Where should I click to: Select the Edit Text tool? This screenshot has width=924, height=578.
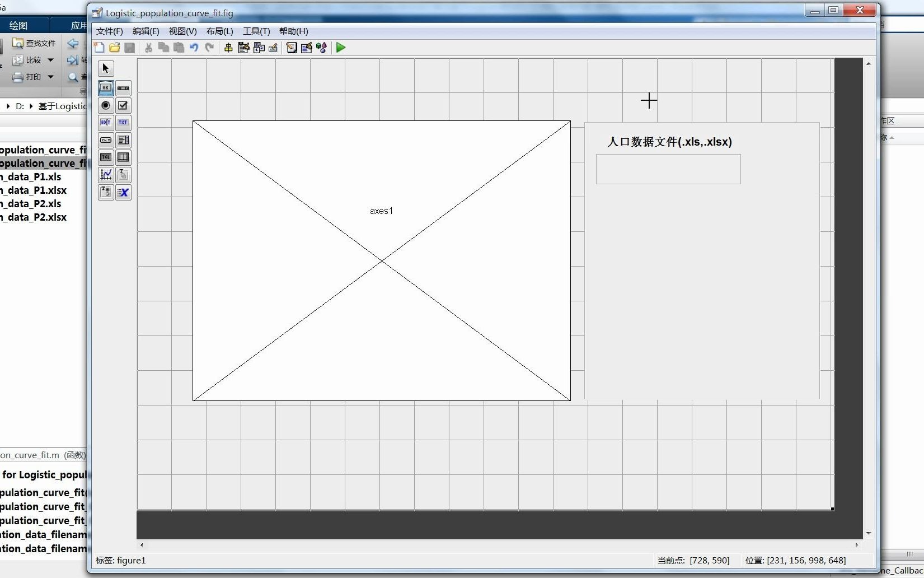(105, 123)
